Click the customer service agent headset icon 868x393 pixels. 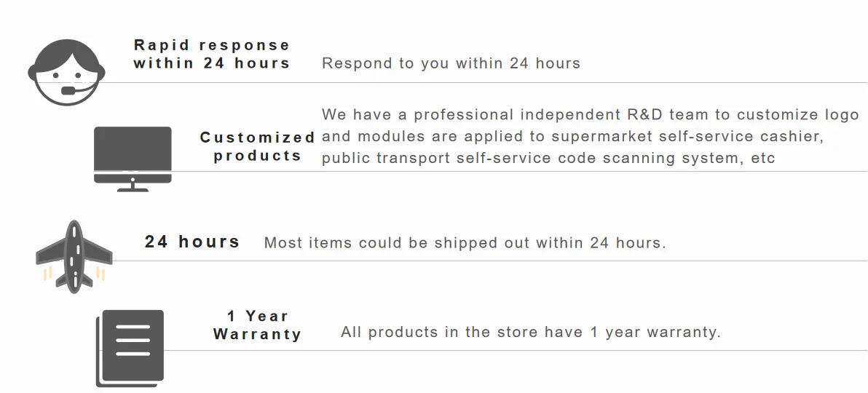tap(67, 73)
